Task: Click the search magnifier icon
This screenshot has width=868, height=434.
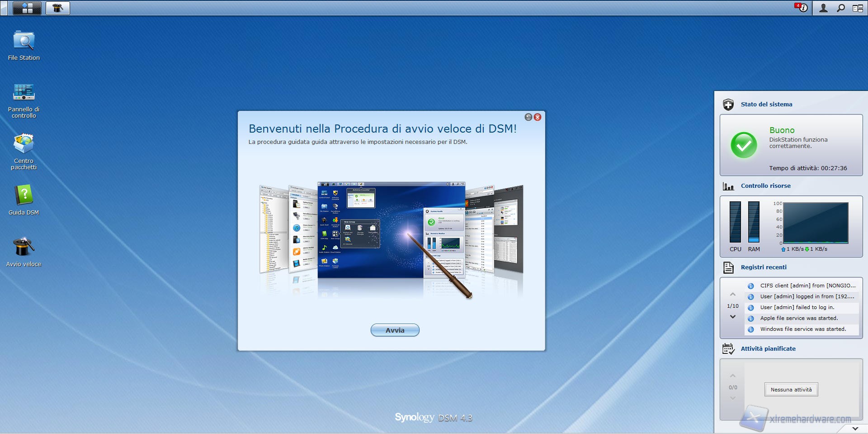Action: (840, 8)
